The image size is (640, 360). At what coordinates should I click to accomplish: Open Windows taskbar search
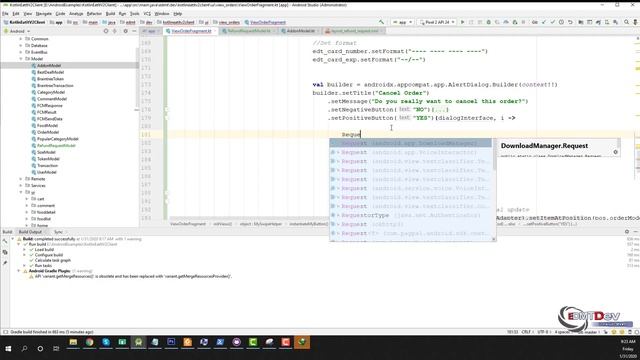point(24,349)
